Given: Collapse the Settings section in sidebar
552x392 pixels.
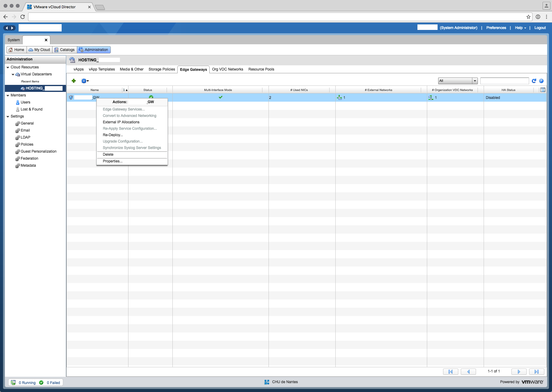Looking at the screenshot, I should 8,116.
